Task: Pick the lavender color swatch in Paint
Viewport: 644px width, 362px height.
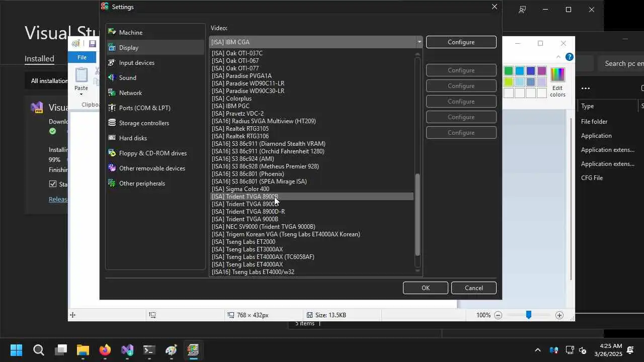Action: tap(542, 82)
